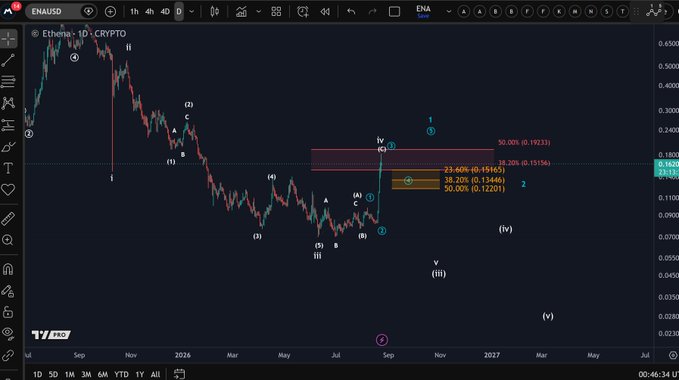This screenshot has height=380, width=679.
Task: Show All available chart data
Action: click(155, 374)
